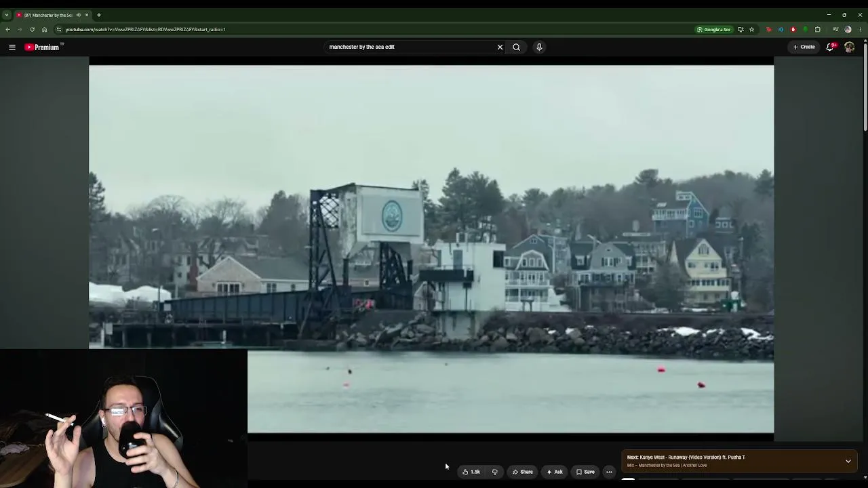Open the Chrome profile avatar
This screenshot has width=868, height=488.
coord(848,29)
